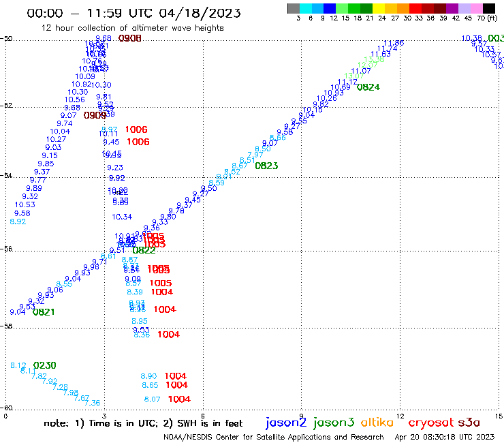
Task: Click the wave height value '8.90'
Action: [148, 376]
